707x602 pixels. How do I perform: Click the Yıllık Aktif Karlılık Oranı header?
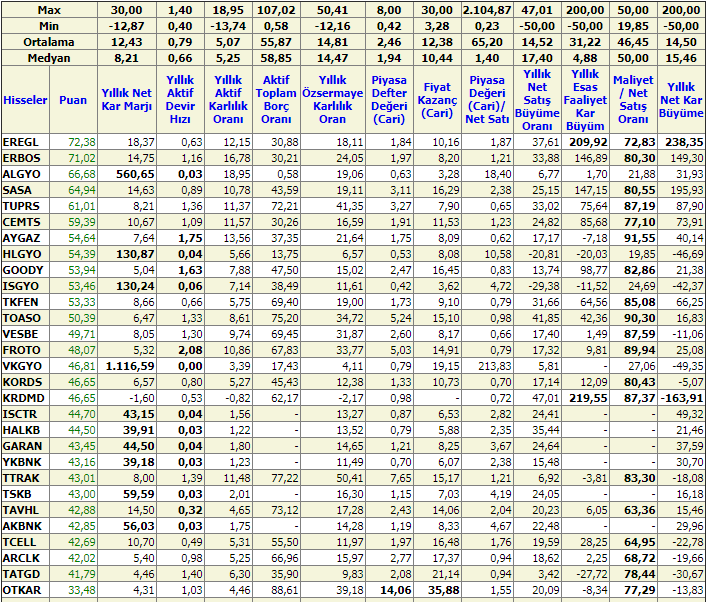(228, 100)
